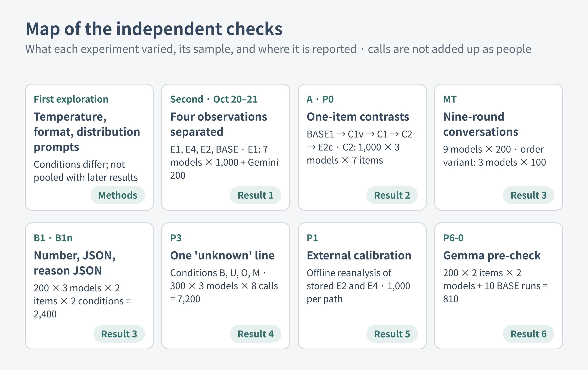Image resolution: width=588 pixels, height=370 pixels.
Task: Click 'Conditions differ; not pooled with later results'
Action: (x=86, y=171)
